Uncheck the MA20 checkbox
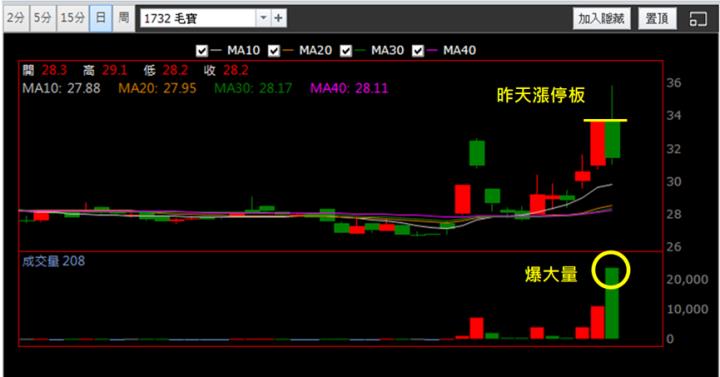Viewport: 720px width, 377px height. 274,51
